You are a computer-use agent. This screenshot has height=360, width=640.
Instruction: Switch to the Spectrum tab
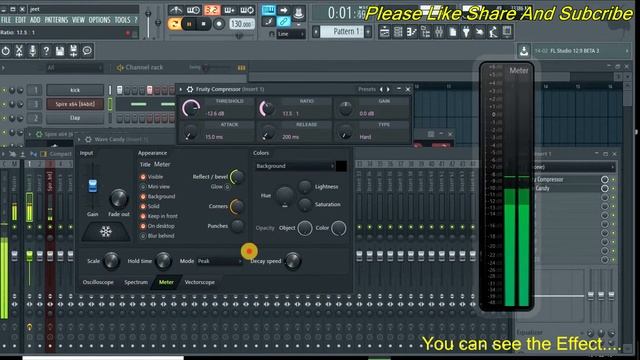pos(136,282)
